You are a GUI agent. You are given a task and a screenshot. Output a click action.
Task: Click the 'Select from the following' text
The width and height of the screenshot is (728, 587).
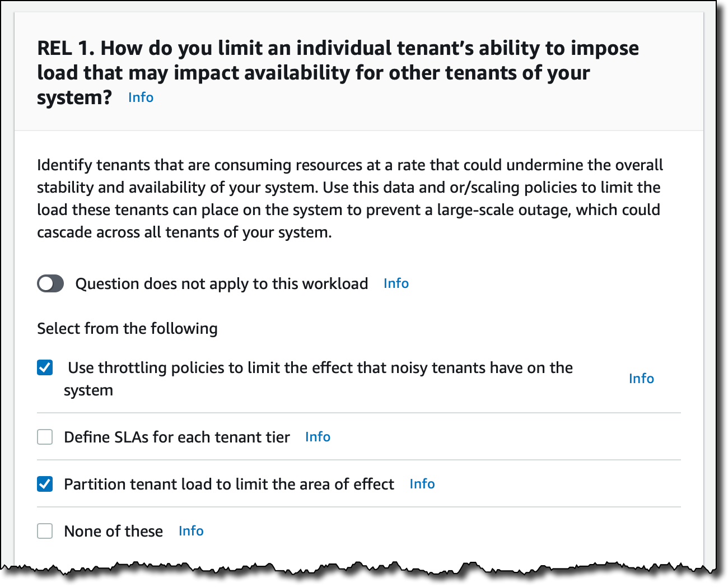[127, 329]
